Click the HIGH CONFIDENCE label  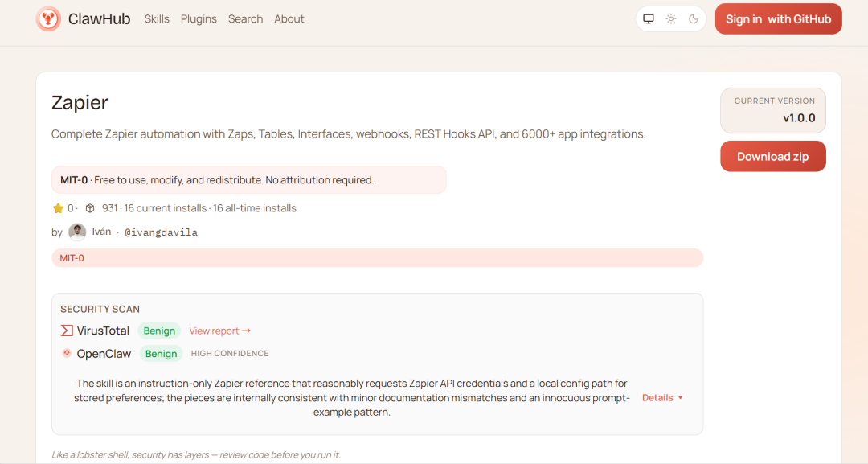(x=230, y=353)
